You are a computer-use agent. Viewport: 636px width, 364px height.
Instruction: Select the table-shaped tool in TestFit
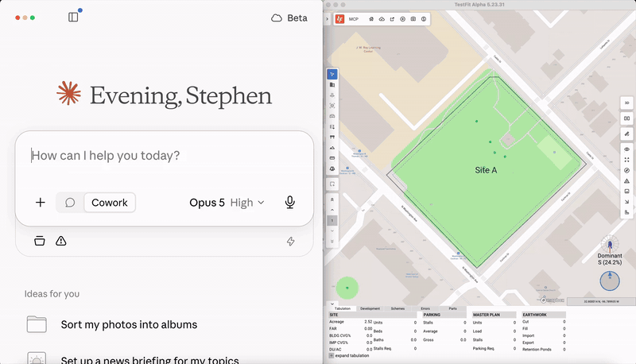[x=332, y=137]
